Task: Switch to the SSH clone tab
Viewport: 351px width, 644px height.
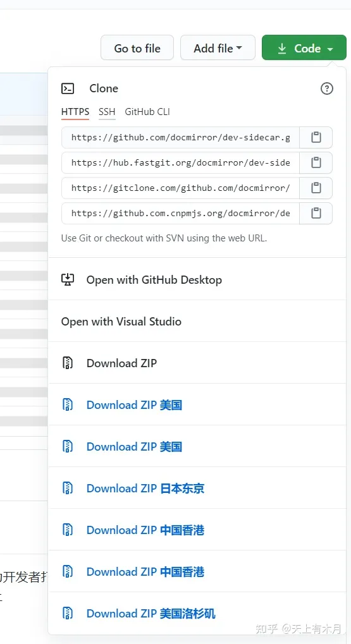Action: click(107, 112)
